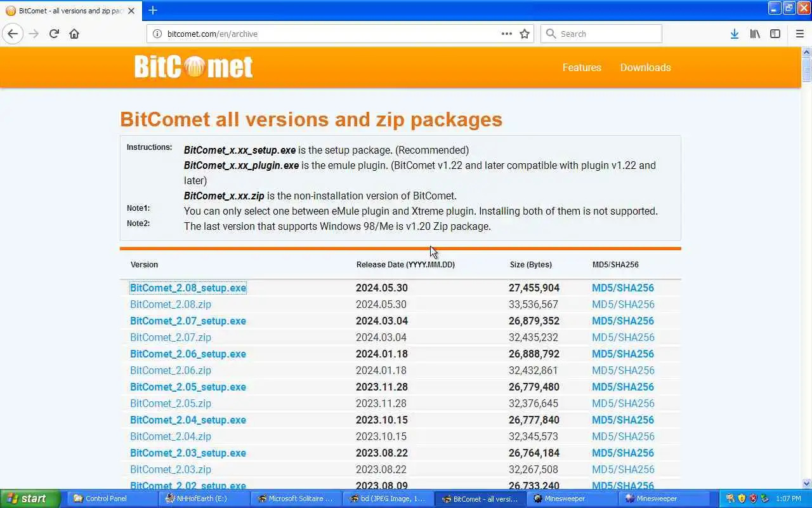Switch to first Minesweeper taskbar item

click(x=572, y=498)
